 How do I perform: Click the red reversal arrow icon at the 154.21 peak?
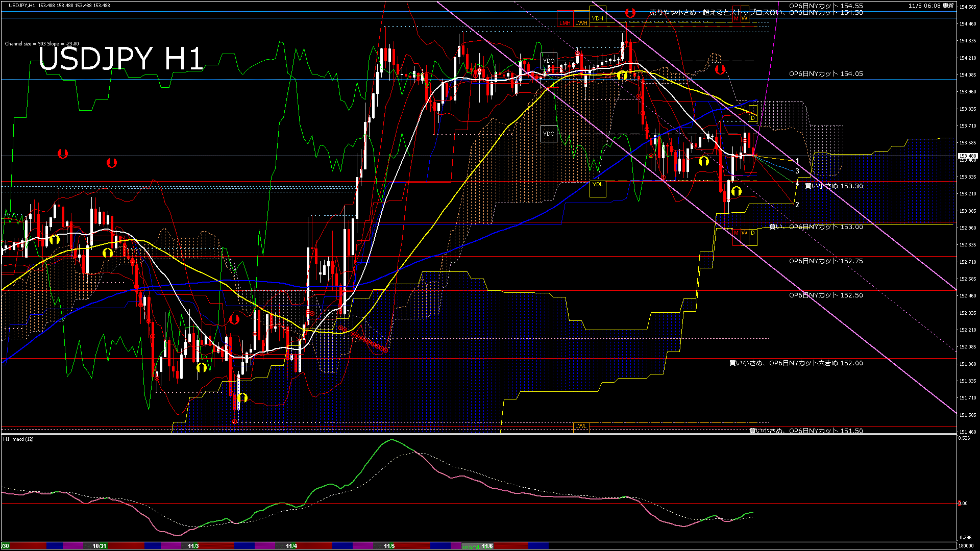[x=720, y=70]
